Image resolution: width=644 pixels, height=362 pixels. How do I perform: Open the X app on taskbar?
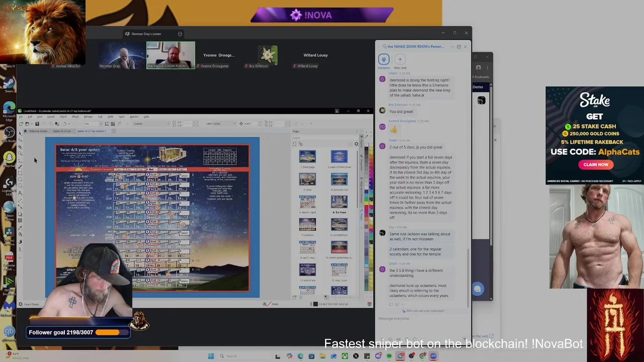pos(356,356)
